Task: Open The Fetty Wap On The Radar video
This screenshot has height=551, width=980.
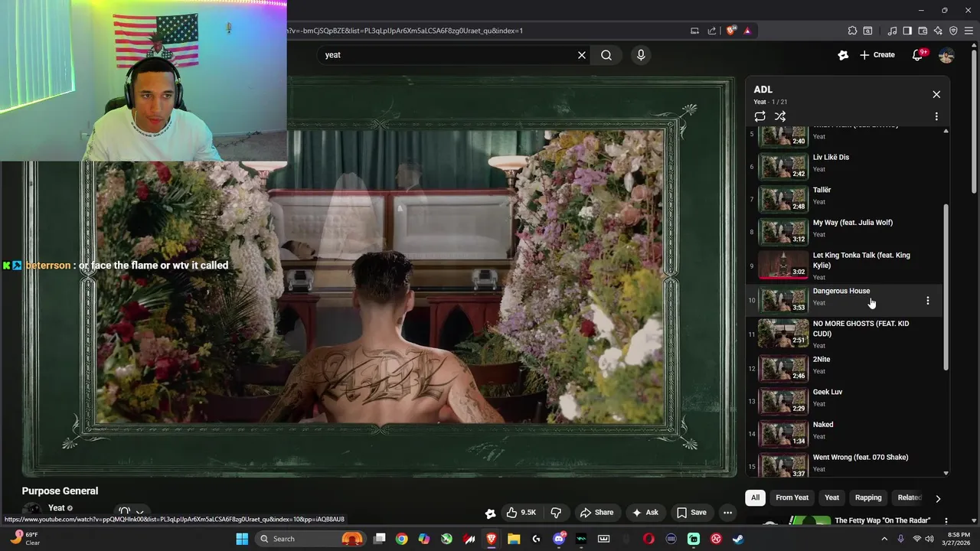Action: [882, 520]
